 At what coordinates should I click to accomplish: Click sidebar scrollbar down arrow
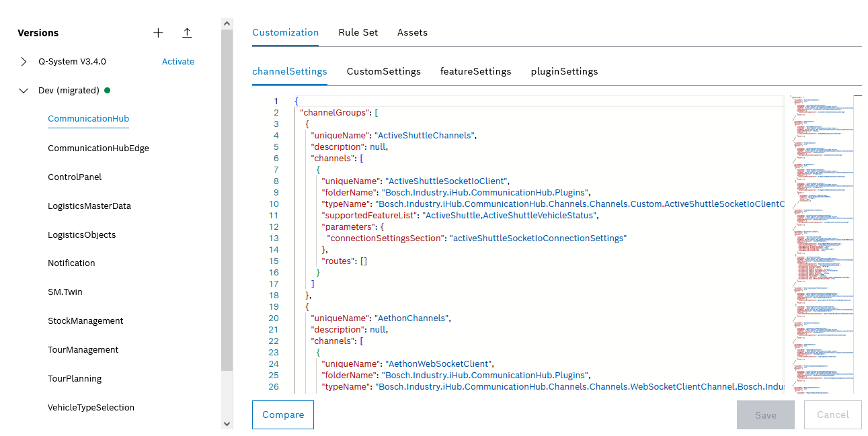coord(227,424)
